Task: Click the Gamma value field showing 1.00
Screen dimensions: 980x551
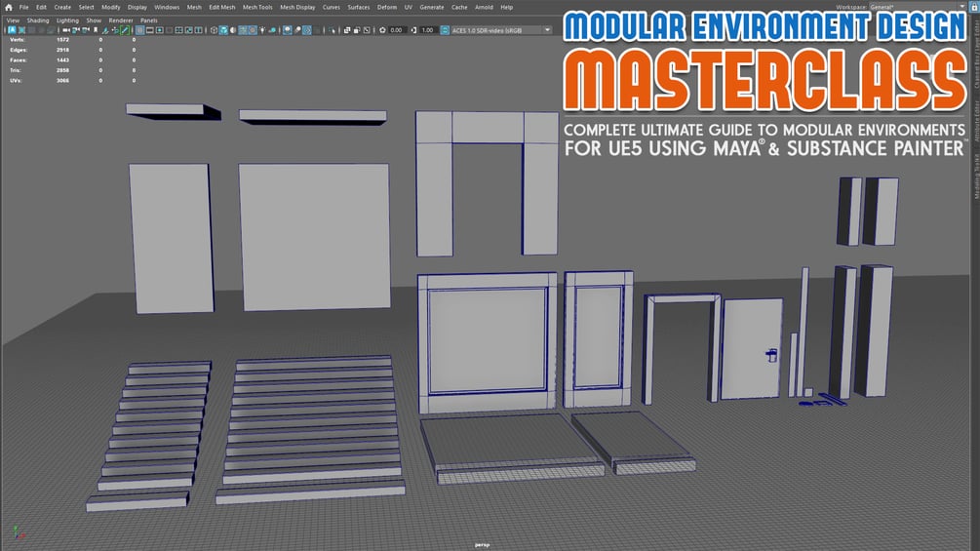Action: 427,30
